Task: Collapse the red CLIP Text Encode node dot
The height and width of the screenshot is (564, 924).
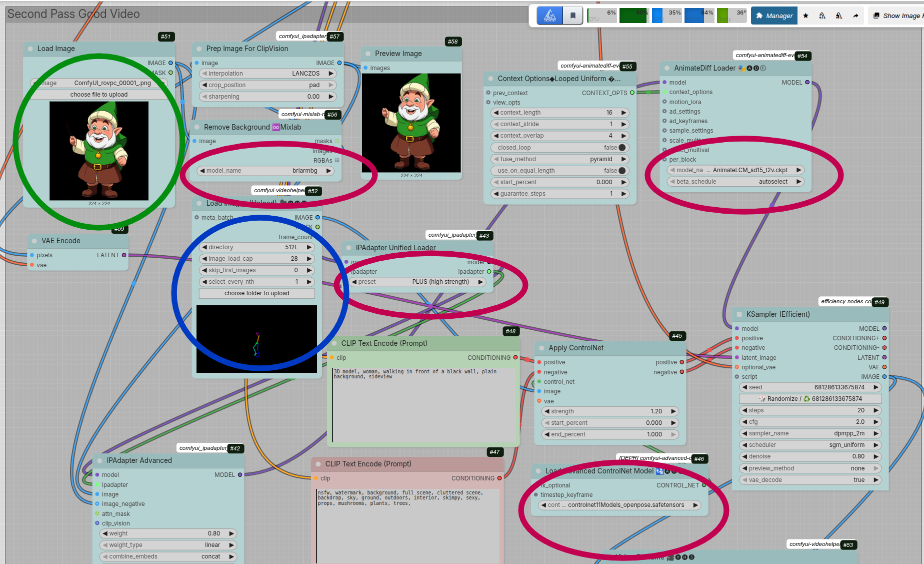Action: (318, 464)
